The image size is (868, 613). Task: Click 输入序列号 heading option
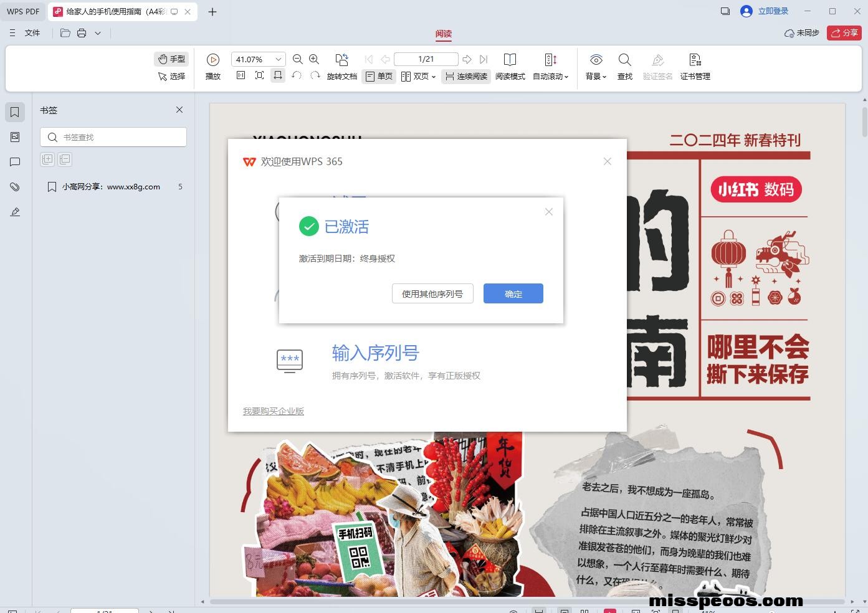pos(376,353)
